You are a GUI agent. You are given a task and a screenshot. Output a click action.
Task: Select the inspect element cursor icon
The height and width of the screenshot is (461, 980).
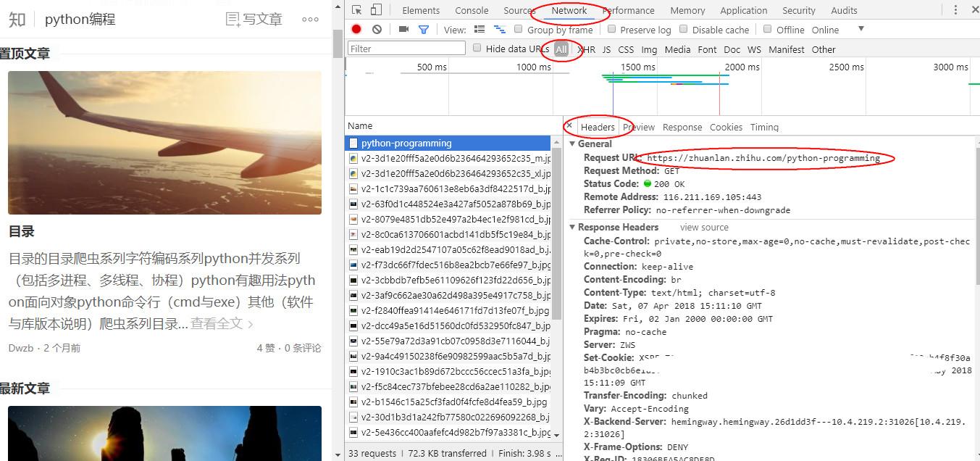tap(357, 10)
